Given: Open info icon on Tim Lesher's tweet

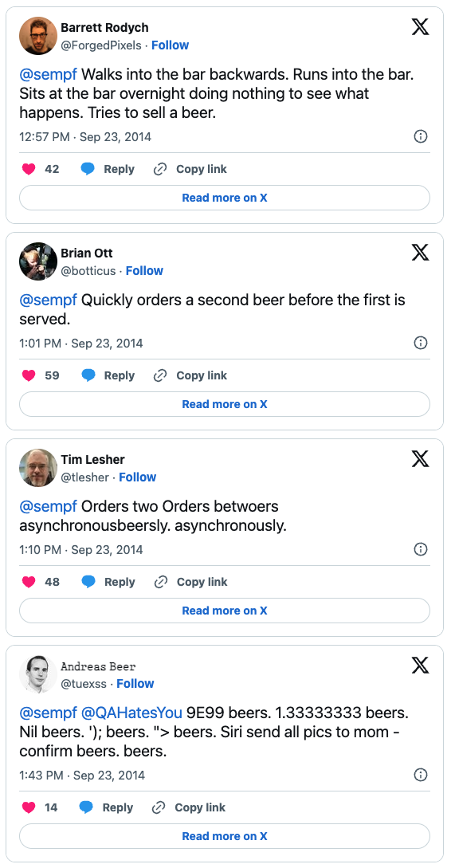Looking at the screenshot, I should [x=421, y=549].
